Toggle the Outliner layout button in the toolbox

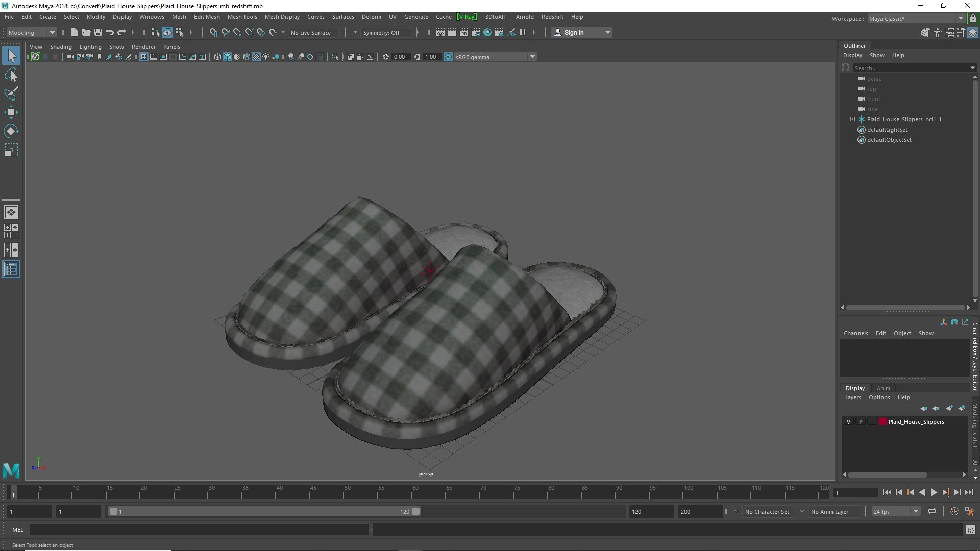tap(11, 269)
